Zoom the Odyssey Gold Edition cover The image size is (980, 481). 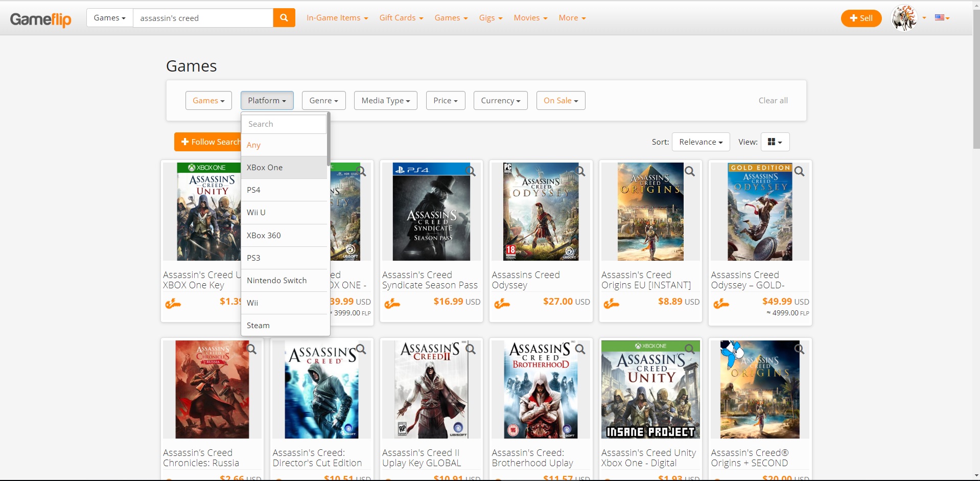tap(800, 171)
